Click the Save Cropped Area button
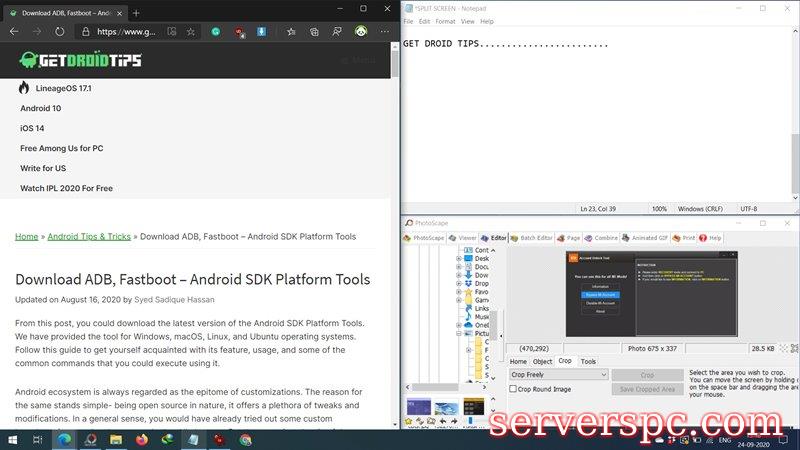This screenshot has width=800, height=450. [x=648, y=389]
